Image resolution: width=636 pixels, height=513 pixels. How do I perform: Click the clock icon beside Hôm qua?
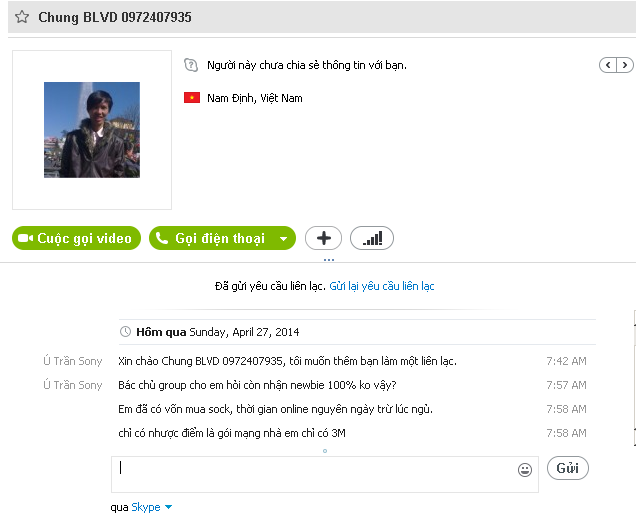[125, 332]
